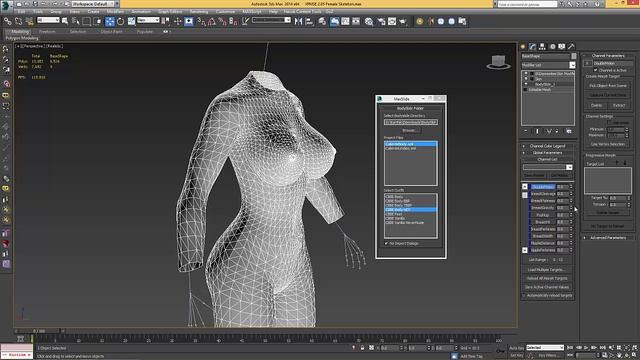The height and width of the screenshot is (360, 640).
Task: Select CBBE Body HDT in the outfit list
Action: point(411,210)
